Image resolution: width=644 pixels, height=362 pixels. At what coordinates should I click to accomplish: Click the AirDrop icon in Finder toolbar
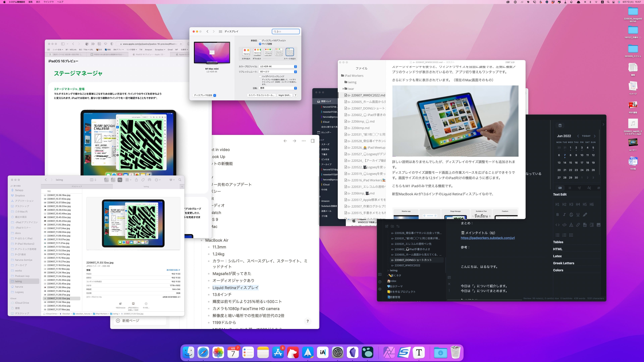[x=149, y=180]
